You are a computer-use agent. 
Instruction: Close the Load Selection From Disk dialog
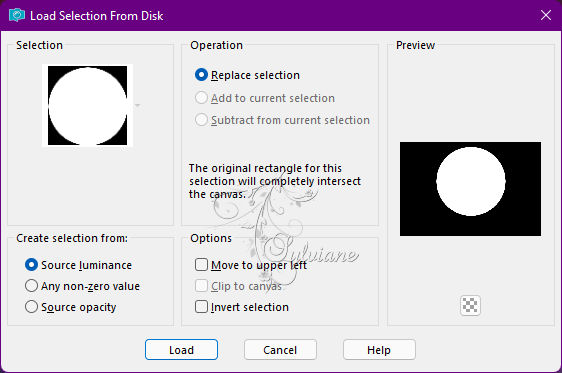(x=546, y=15)
